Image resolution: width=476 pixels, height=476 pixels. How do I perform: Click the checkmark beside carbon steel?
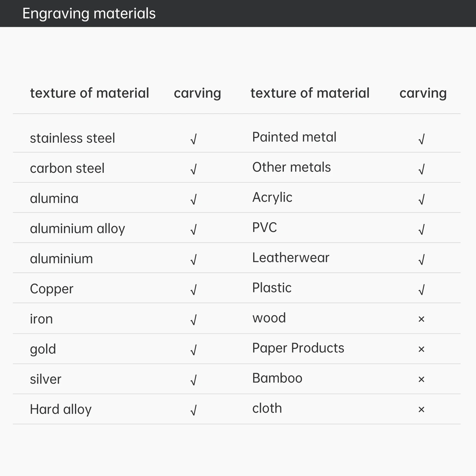point(194,169)
